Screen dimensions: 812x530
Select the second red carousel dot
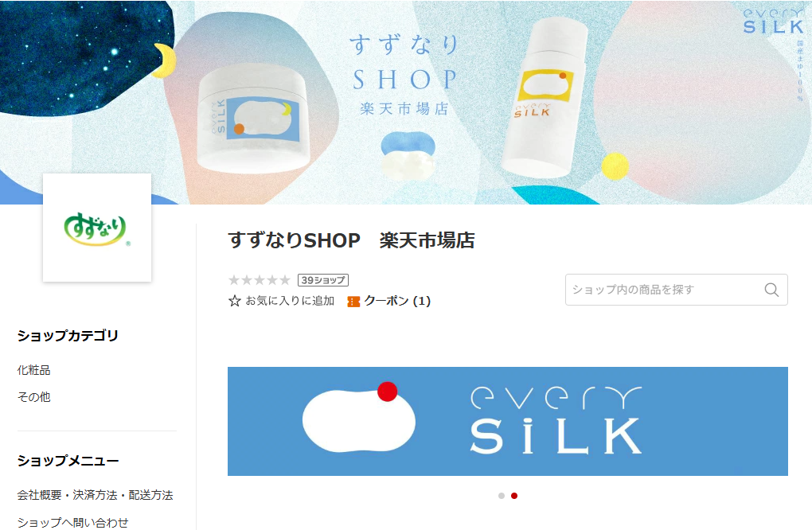tap(514, 496)
